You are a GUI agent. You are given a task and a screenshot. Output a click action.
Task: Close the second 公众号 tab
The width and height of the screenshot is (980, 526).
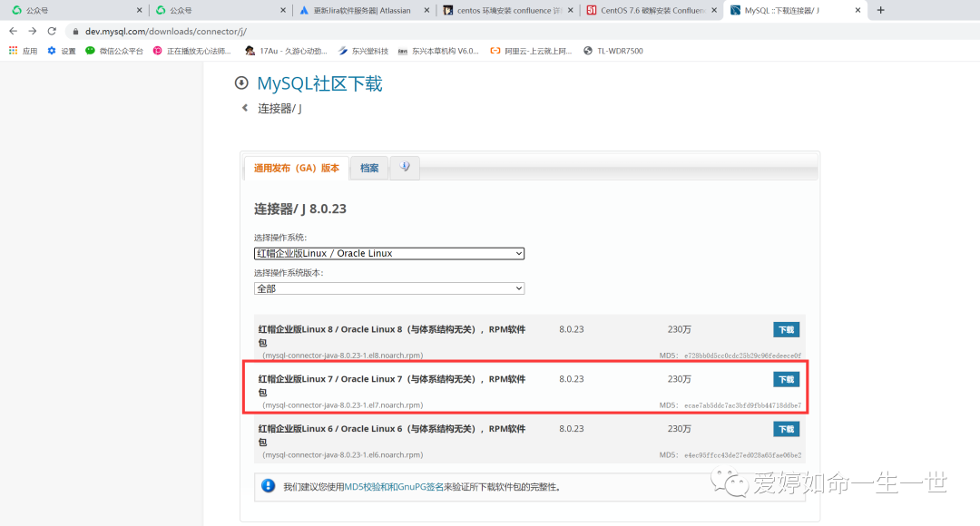tap(282, 10)
